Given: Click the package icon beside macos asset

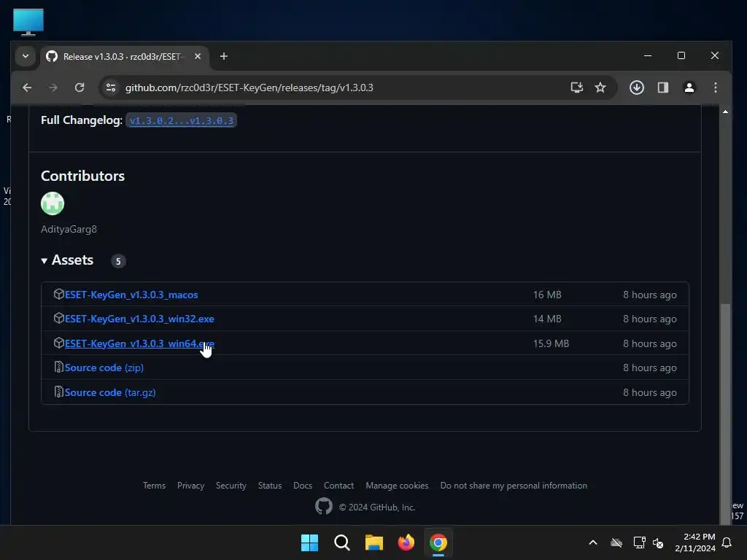Looking at the screenshot, I should pos(58,294).
